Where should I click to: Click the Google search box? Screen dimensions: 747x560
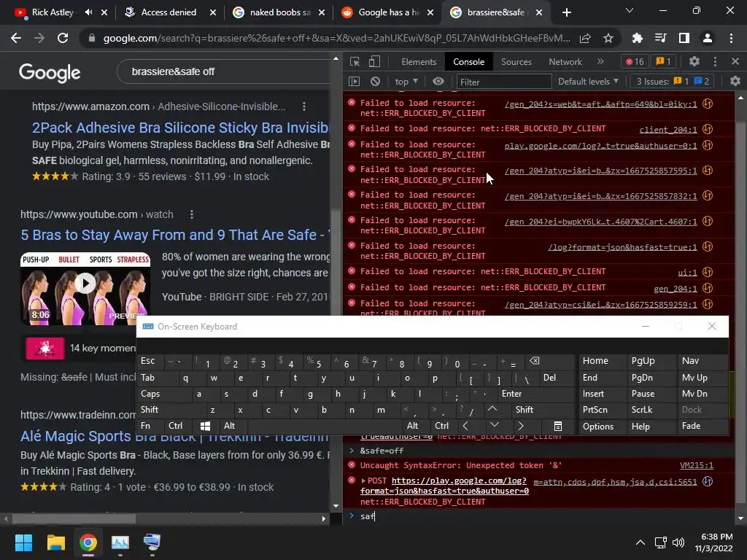(224, 71)
